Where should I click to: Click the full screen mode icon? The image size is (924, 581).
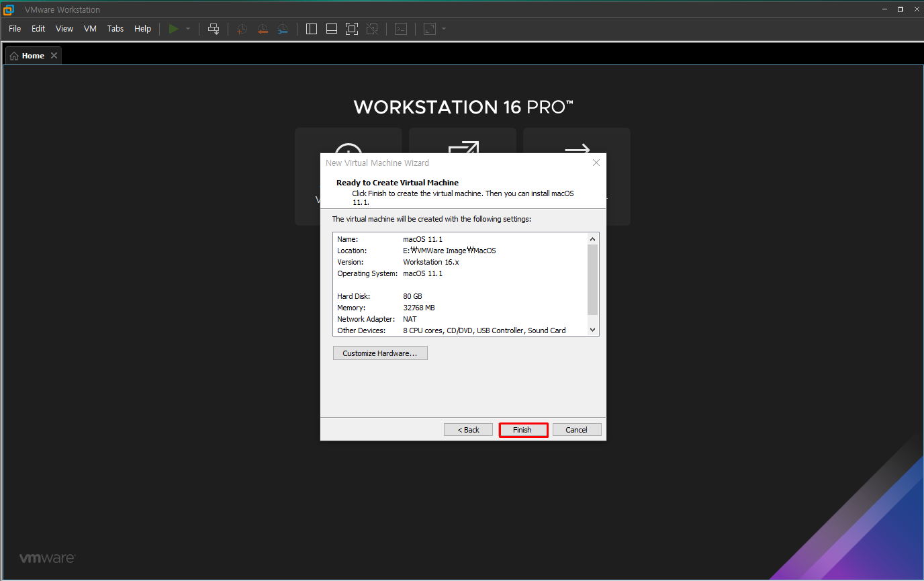(352, 29)
